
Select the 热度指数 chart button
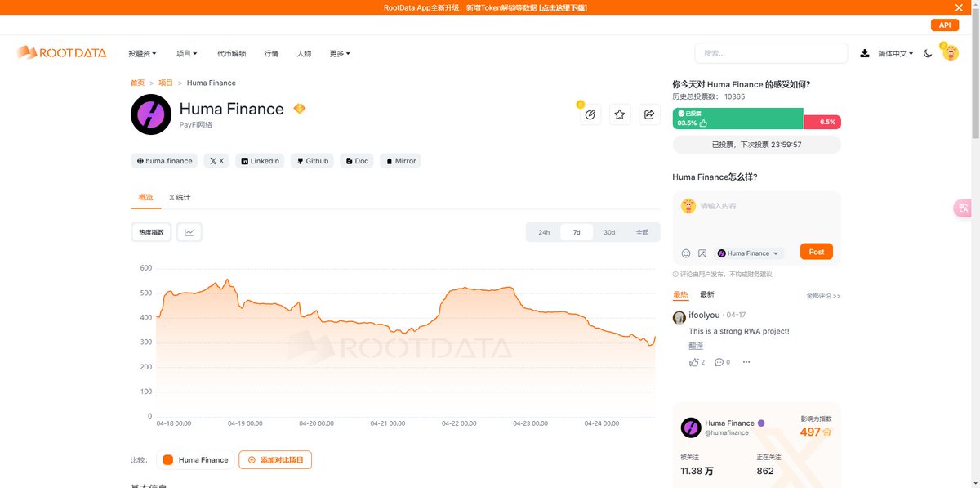point(151,232)
